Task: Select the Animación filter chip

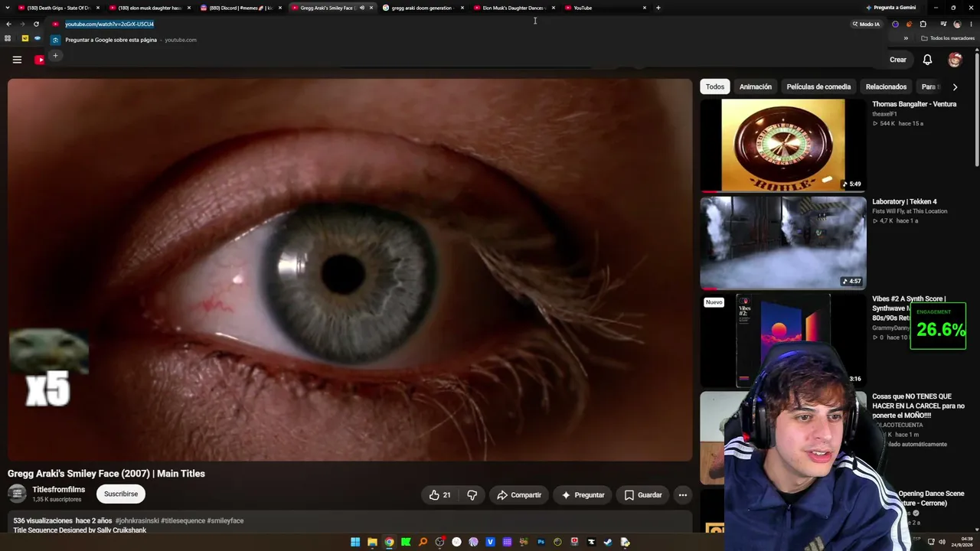Action: click(756, 86)
